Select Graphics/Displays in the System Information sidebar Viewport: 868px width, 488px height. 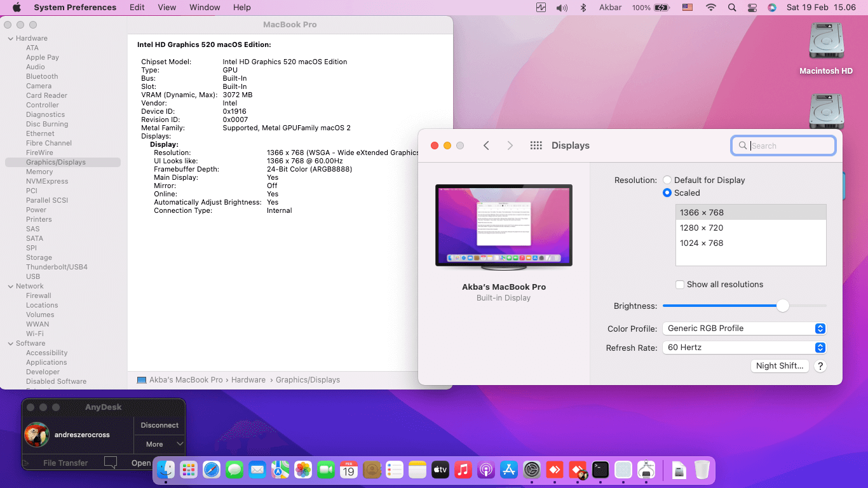63,162
